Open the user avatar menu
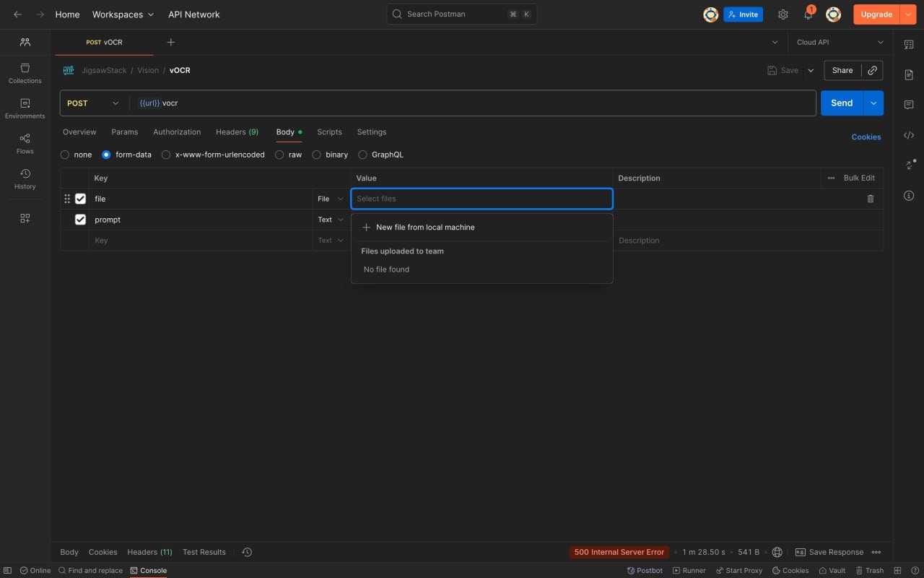This screenshot has width=924, height=578. click(x=834, y=14)
